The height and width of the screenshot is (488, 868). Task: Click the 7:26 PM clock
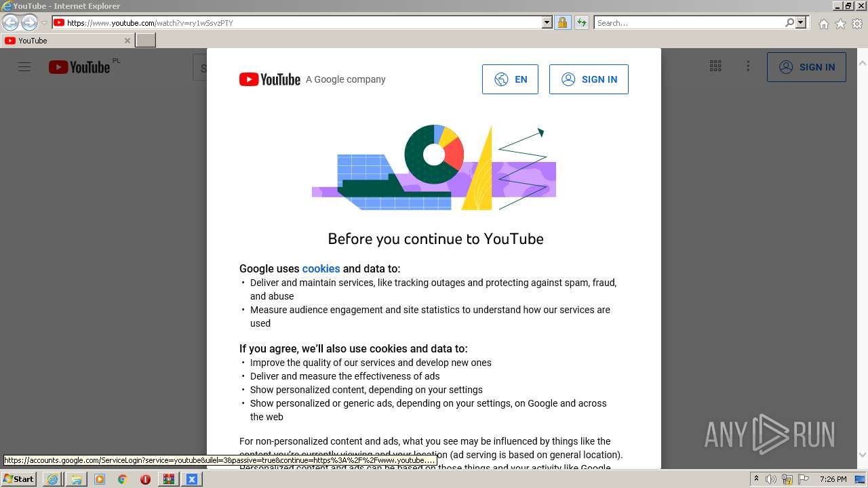[833, 479]
